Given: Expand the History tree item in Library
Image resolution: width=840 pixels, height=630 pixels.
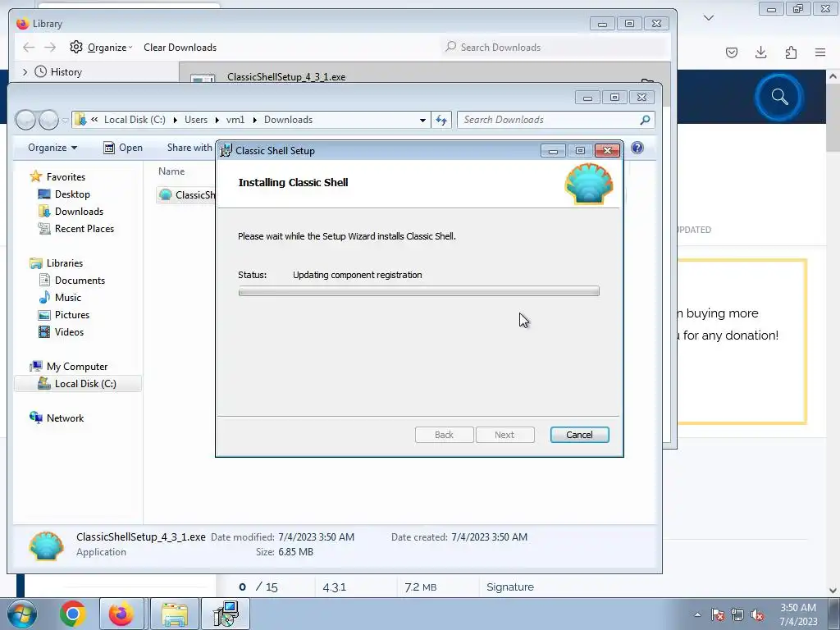Looking at the screenshot, I should click(25, 72).
